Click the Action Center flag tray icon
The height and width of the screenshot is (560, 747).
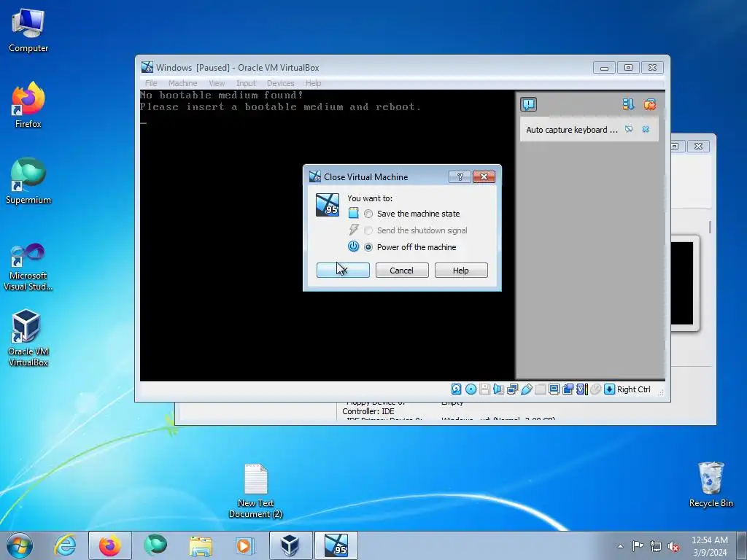638,546
